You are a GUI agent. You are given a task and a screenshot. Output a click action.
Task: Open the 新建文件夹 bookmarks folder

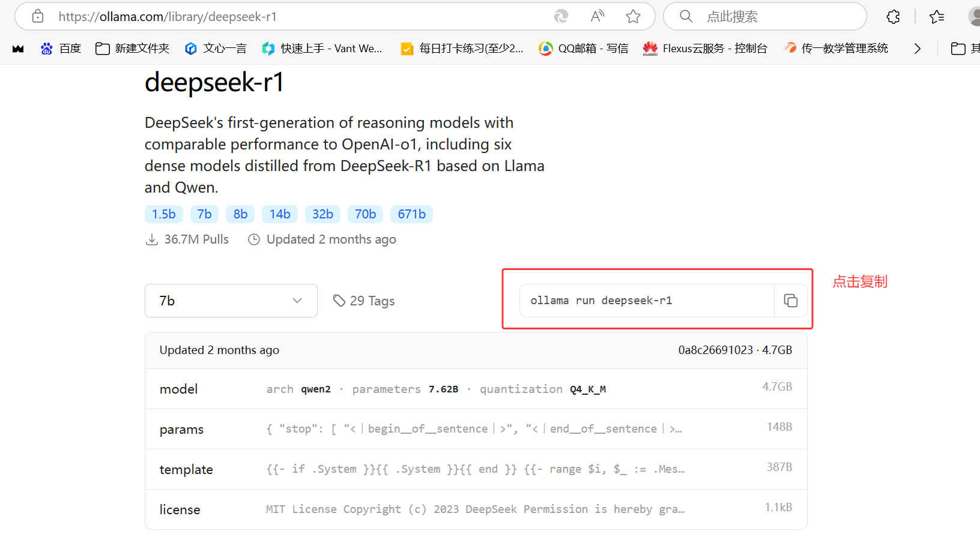[x=133, y=49]
